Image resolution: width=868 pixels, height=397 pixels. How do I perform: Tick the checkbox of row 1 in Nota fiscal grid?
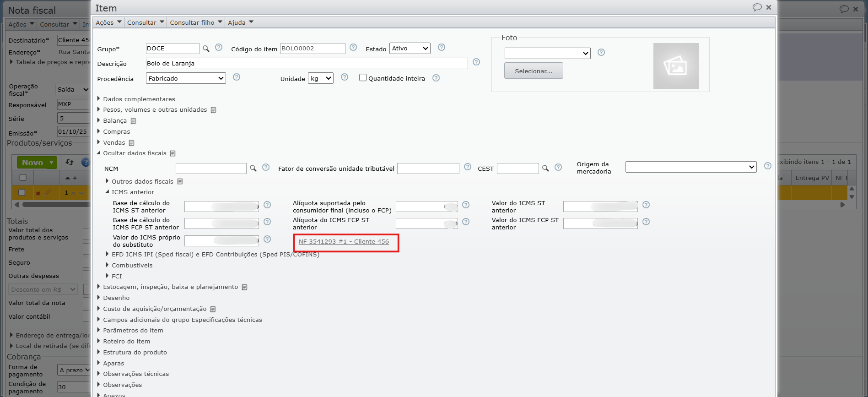[22, 192]
